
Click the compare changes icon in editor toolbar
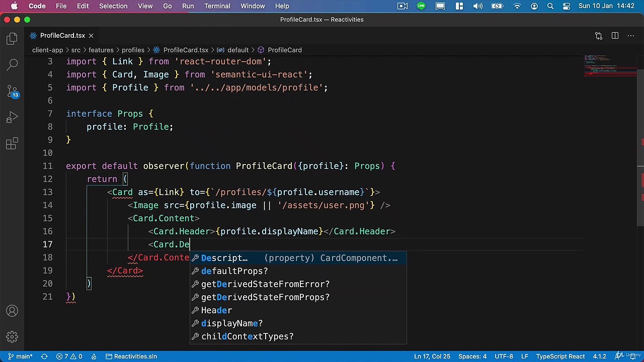pos(599,36)
